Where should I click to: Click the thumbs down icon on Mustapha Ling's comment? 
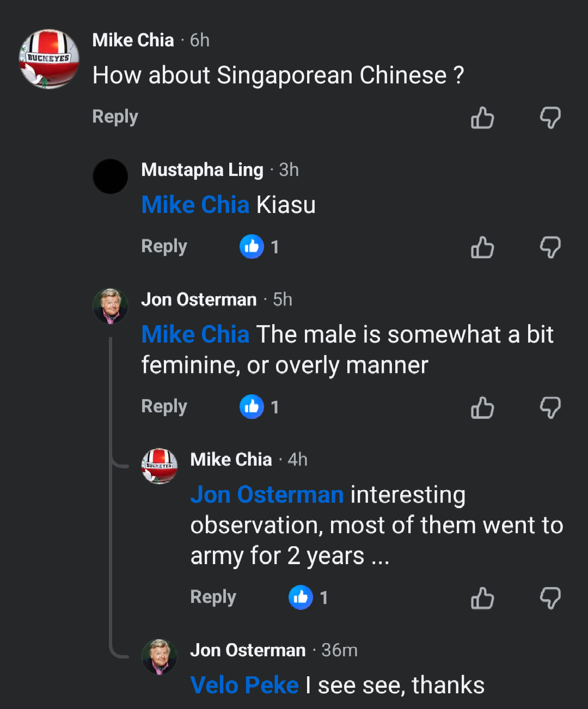[x=550, y=247]
